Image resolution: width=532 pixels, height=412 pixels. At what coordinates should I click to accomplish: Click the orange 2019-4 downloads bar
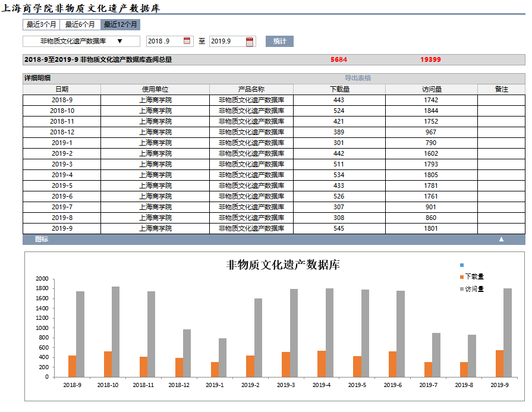pyautogui.click(x=322, y=364)
